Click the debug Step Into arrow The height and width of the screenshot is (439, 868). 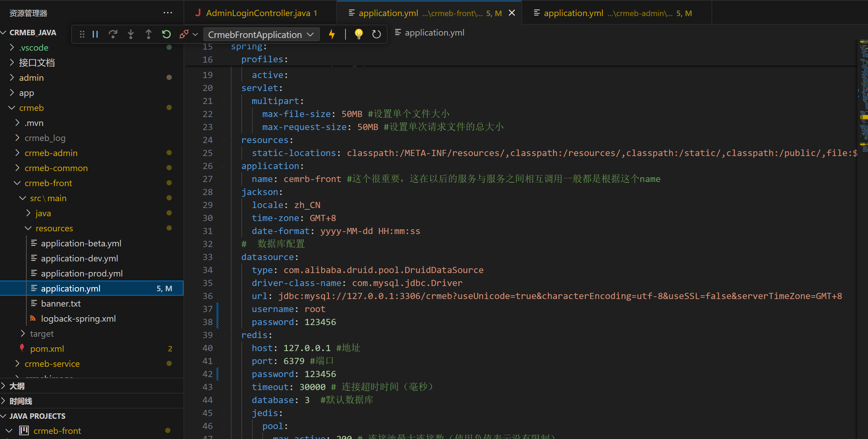(x=131, y=34)
